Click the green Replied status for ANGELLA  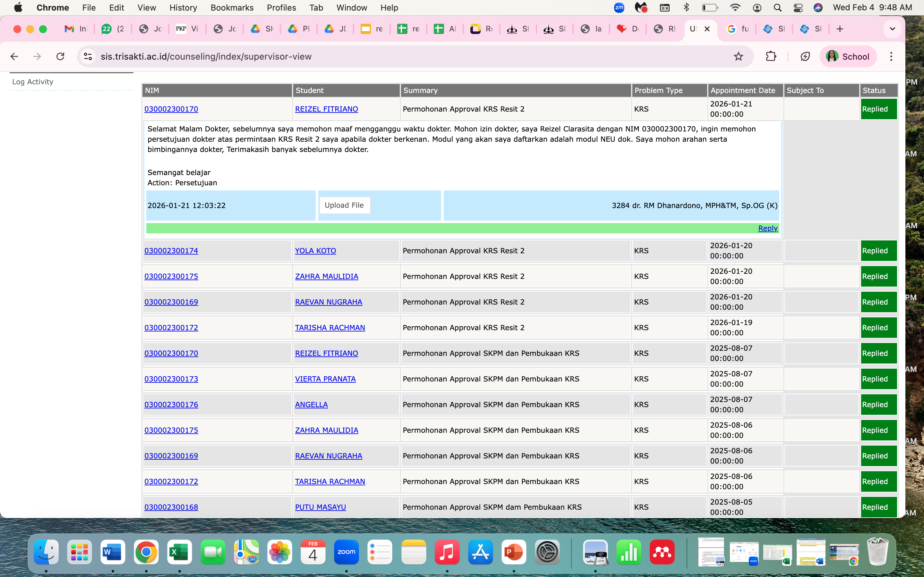(878, 405)
